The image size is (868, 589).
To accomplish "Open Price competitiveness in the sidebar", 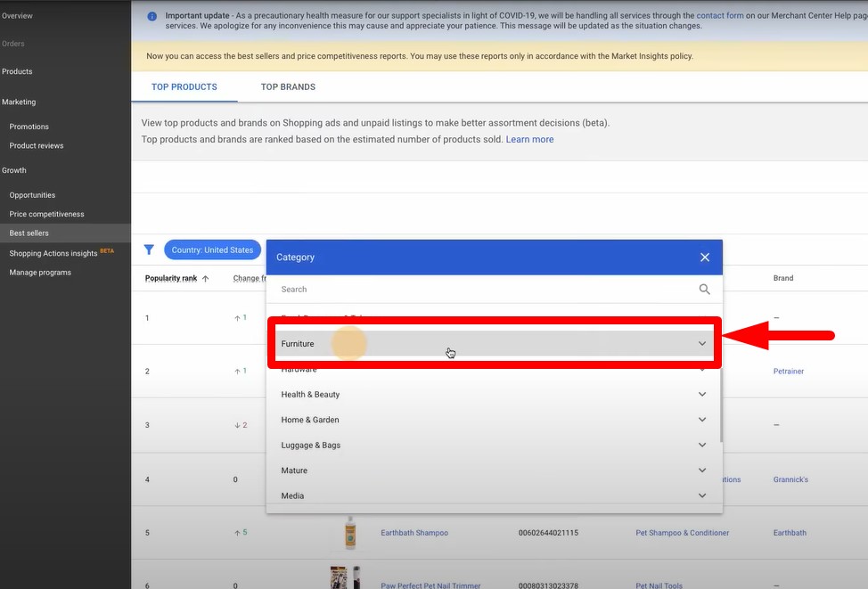I will click(46, 214).
